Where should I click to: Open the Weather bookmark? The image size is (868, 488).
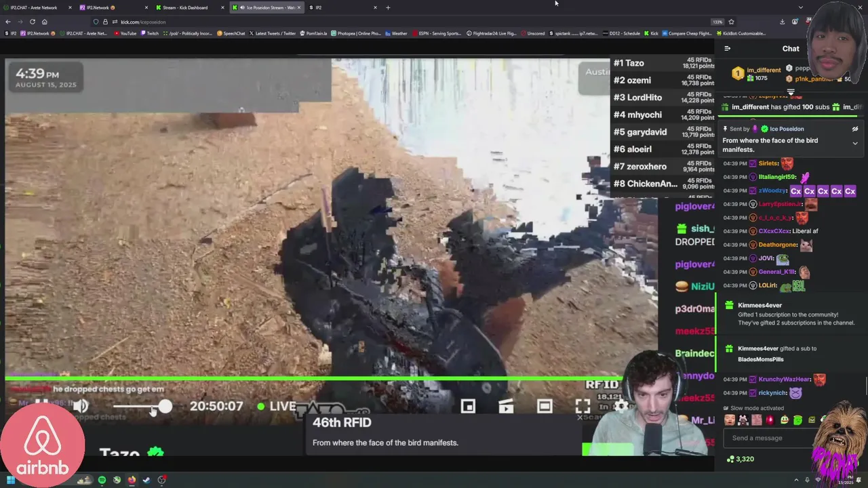point(395,33)
